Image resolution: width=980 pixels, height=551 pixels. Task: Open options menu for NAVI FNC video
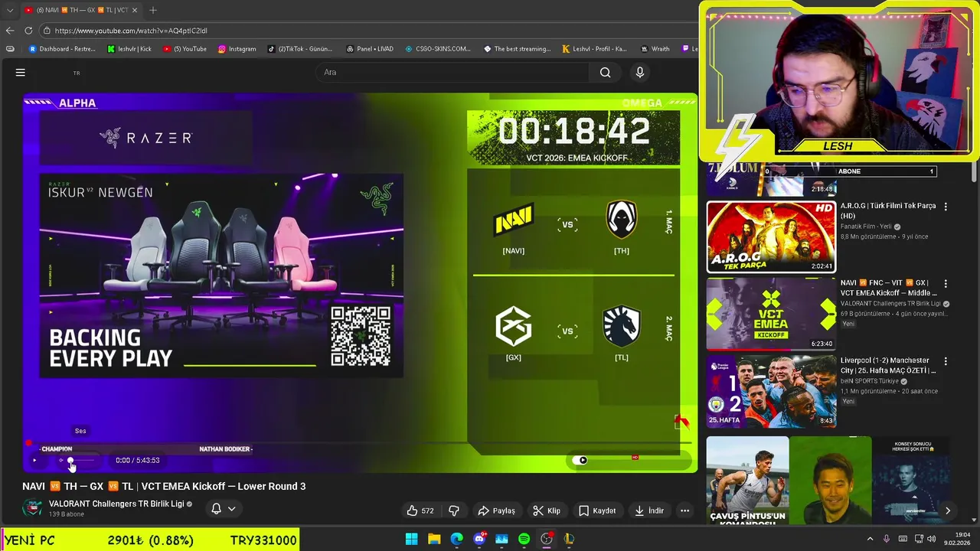click(x=946, y=283)
